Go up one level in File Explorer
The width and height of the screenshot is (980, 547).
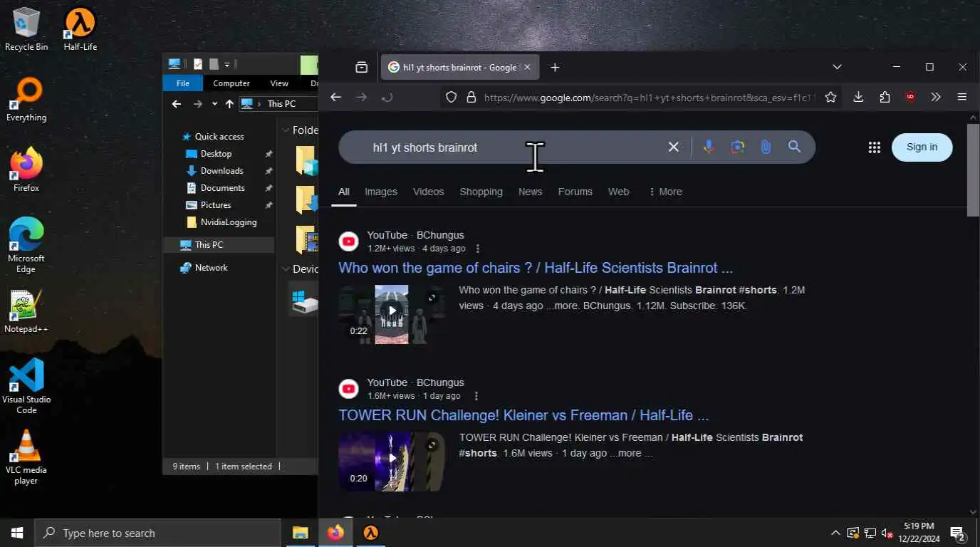229,104
